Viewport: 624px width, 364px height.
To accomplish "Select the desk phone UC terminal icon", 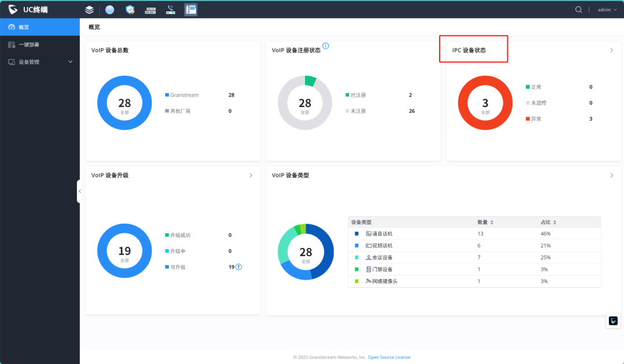I will coord(191,10).
